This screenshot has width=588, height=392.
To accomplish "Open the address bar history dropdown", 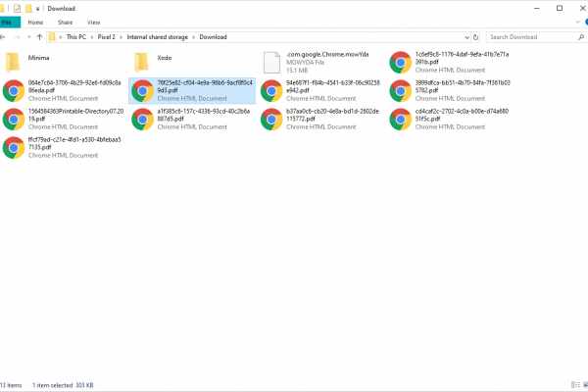I will pyautogui.click(x=466, y=37).
